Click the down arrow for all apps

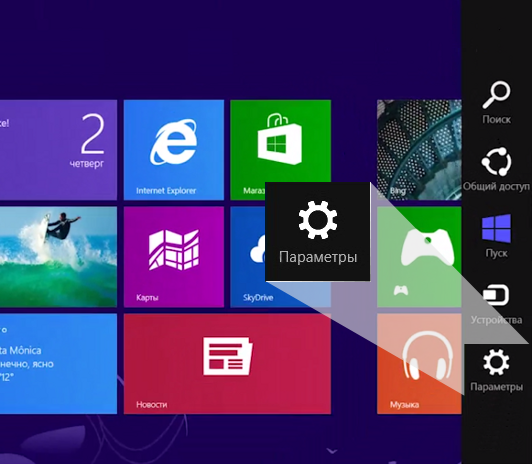[332, 451]
